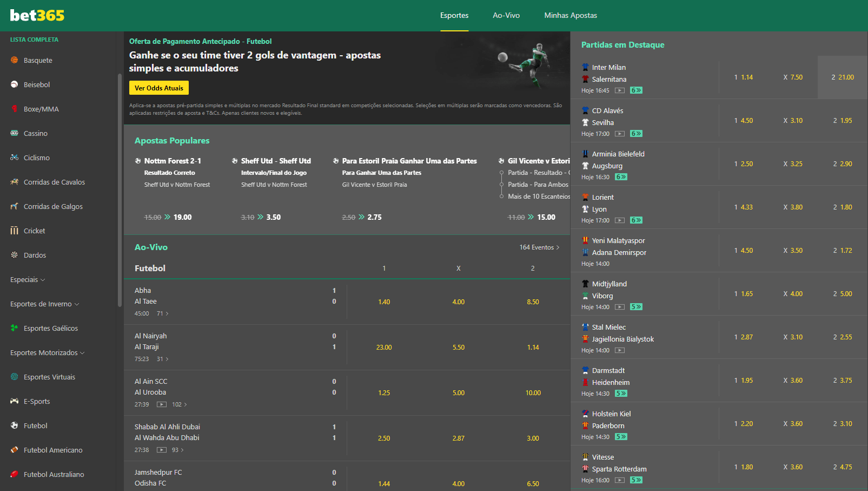Open live stream icon for CD Alavés match
The height and width of the screenshot is (491, 868).
point(620,134)
